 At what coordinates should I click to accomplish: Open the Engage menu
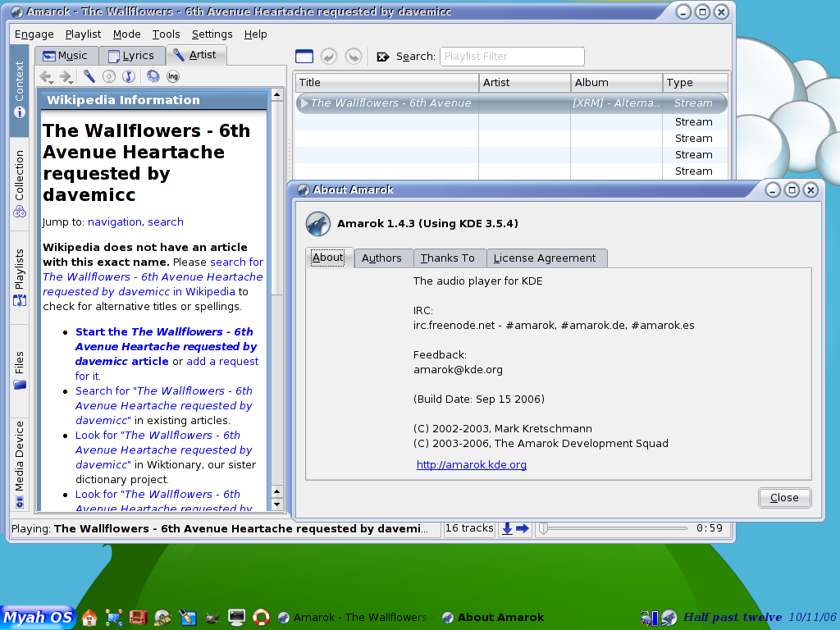(34, 34)
